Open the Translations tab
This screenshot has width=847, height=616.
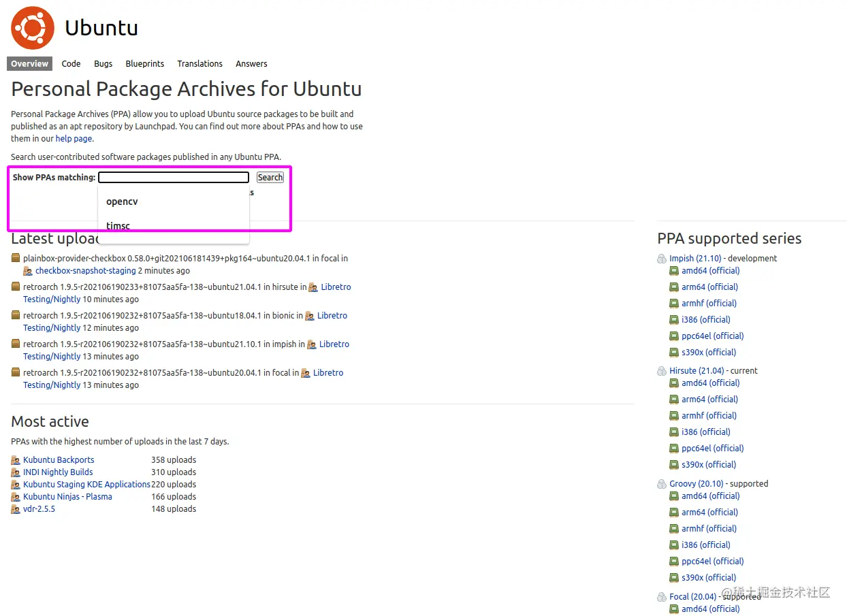(x=200, y=63)
